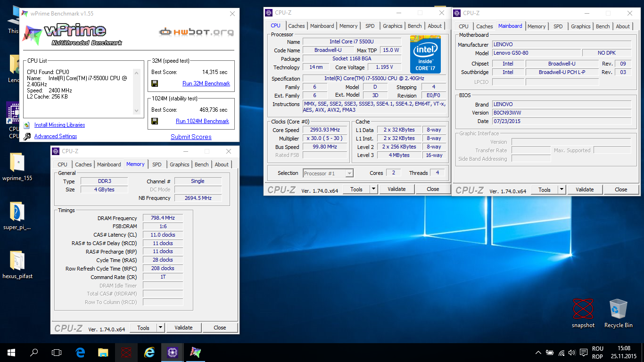
Task: Open Tools dropdown arrow in Memory window
Action: (x=160, y=328)
